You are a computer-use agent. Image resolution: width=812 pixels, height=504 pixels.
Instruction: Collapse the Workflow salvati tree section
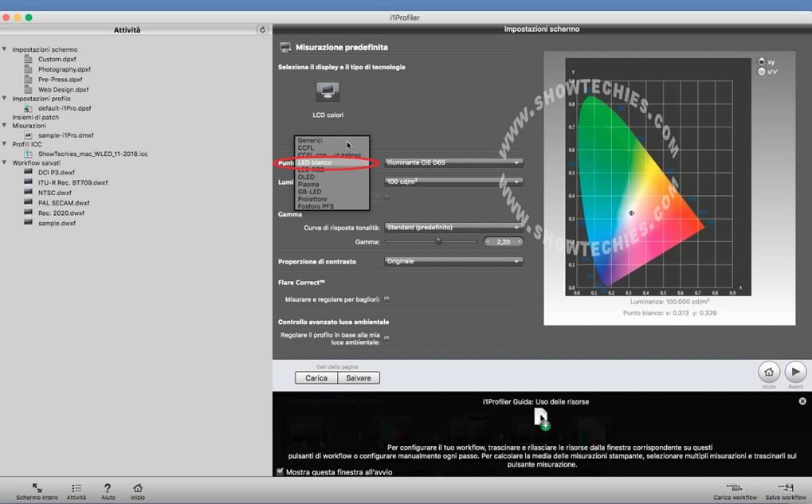pos(5,162)
